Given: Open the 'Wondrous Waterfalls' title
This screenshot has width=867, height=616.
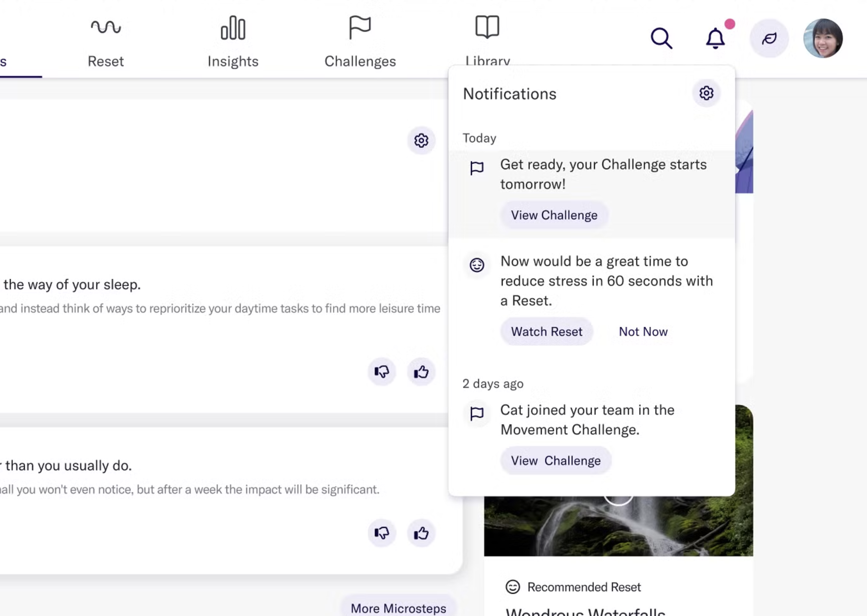Looking at the screenshot, I should (585, 611).
